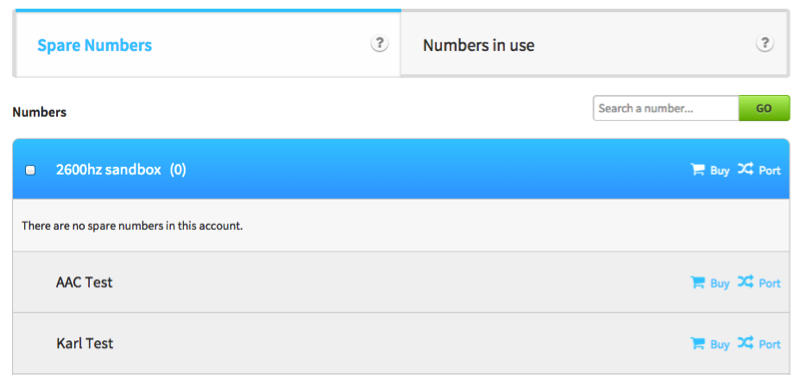Click the Port link for AAC Test

[x=769, y=283]
